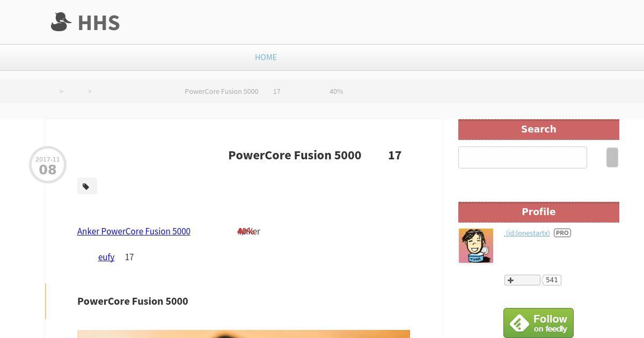The width and height of the screenshot is (644, 338).
Task: Click the PowerCore Fusion 5000 section heading
Action: [x=133, y=301]
